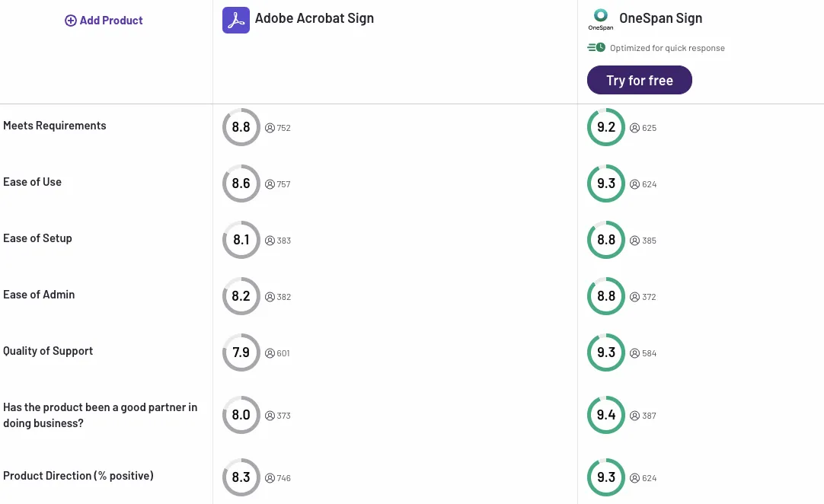Screen dimensions: 824x504
Task: Click Adobe's 8.8 Meets Requirements score circle
Action: pos(241,127)
